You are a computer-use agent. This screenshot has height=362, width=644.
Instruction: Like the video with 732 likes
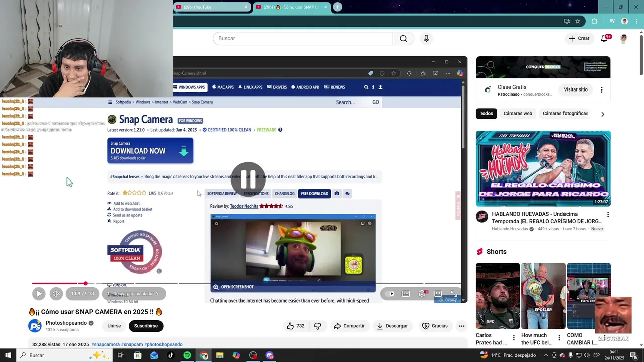point(296,326)
